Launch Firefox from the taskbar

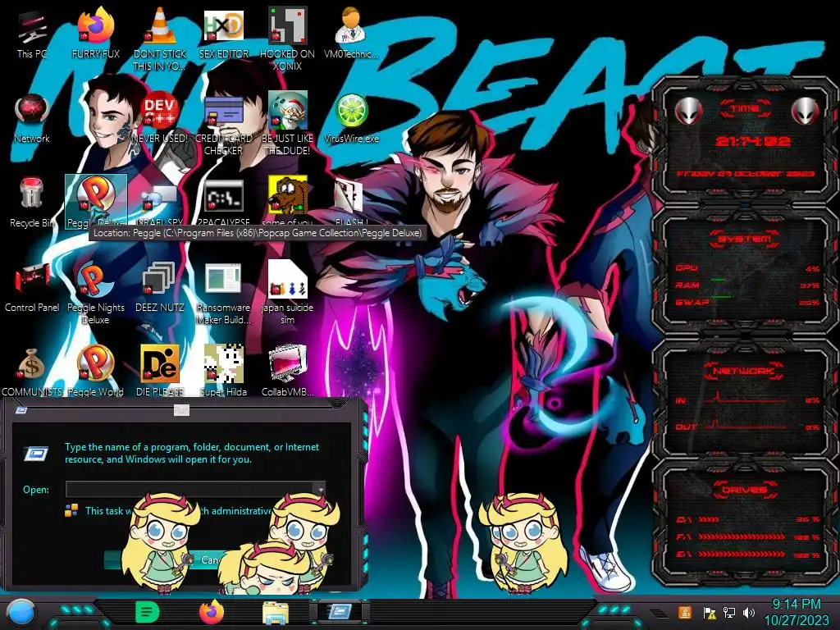coord(212,612)
